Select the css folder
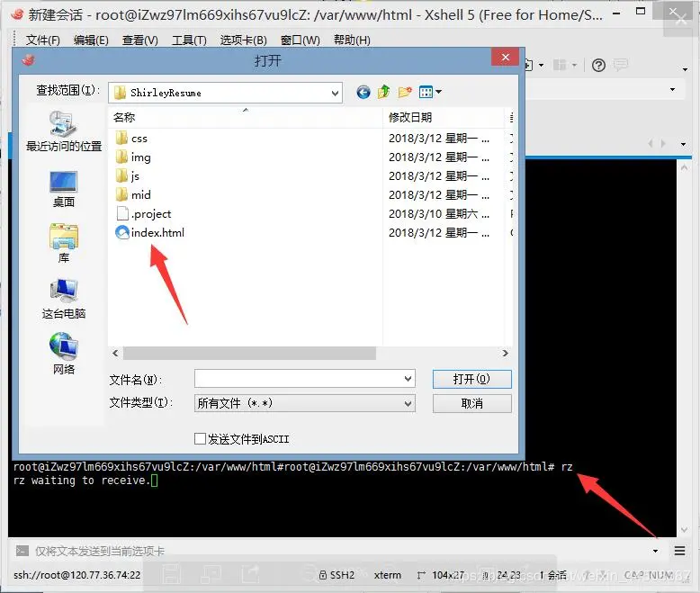 [131, 139]
